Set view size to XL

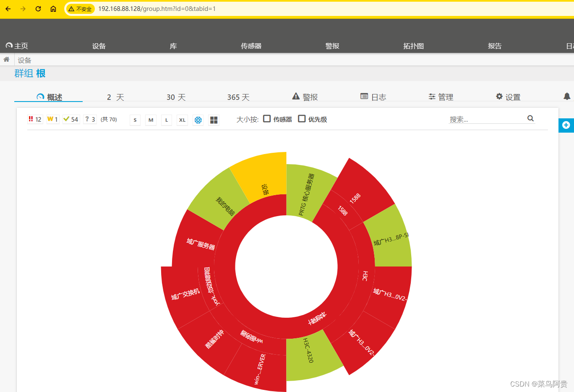pos(182,120)
